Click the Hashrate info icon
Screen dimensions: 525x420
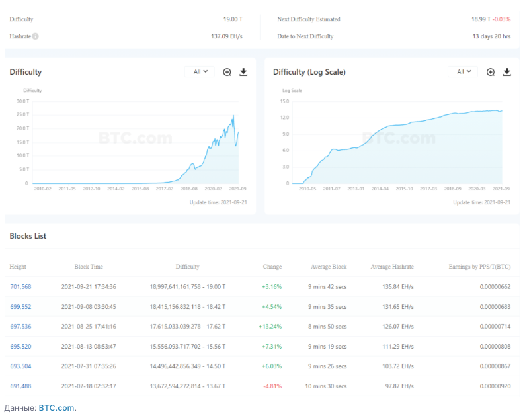coord(36,36)
